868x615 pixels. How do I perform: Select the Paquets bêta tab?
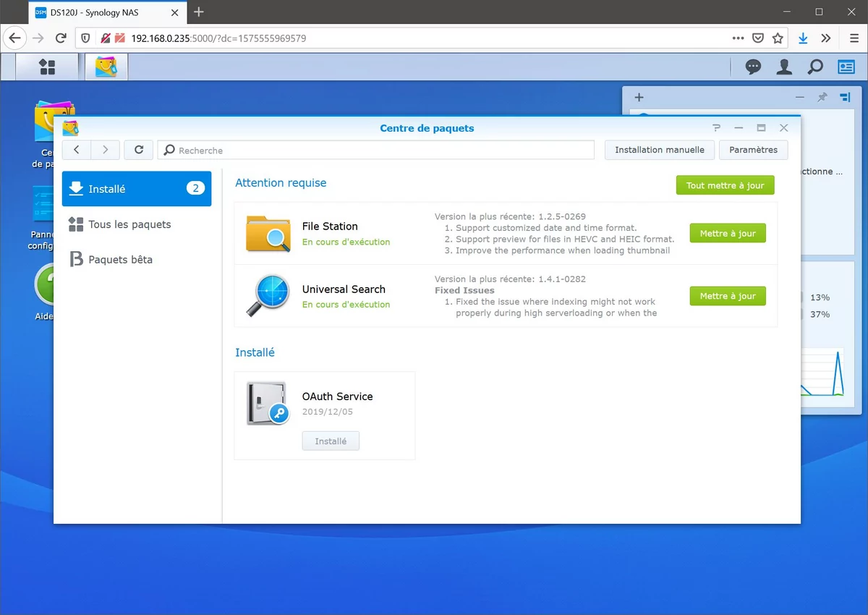click(x=137, y=259)
